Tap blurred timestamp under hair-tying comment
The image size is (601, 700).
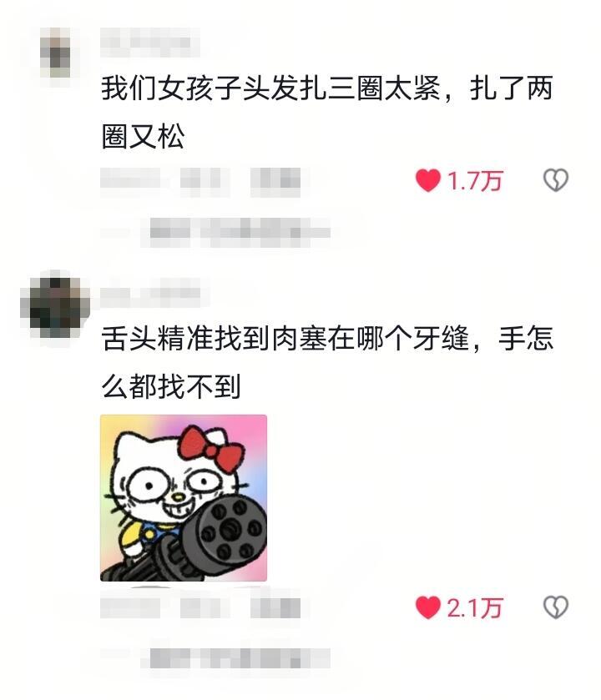coord(130,182)
